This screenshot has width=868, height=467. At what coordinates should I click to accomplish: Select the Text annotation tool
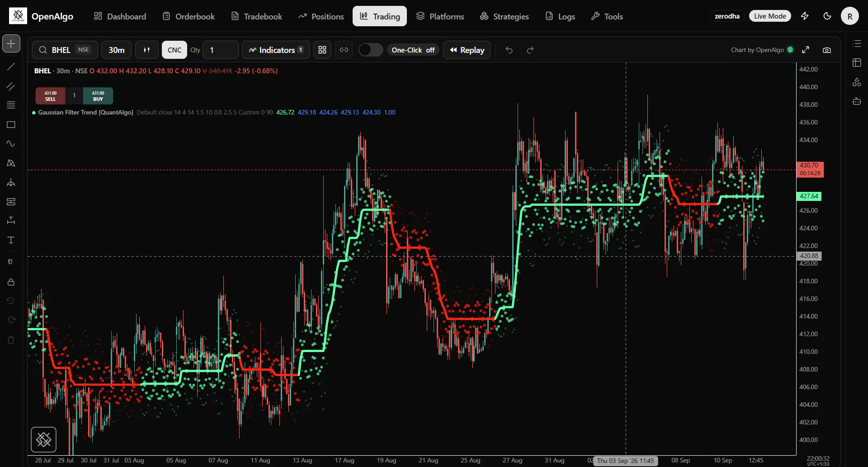(x=11, y=240)
